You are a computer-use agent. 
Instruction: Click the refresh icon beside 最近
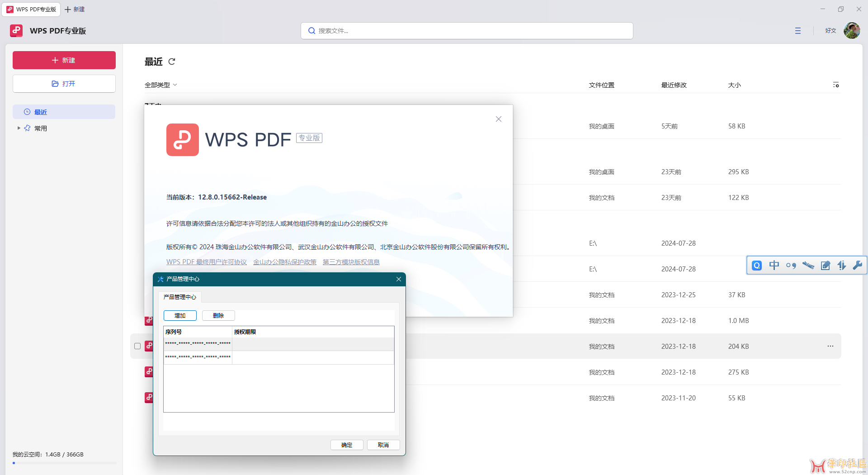click(x=172, y=62)
